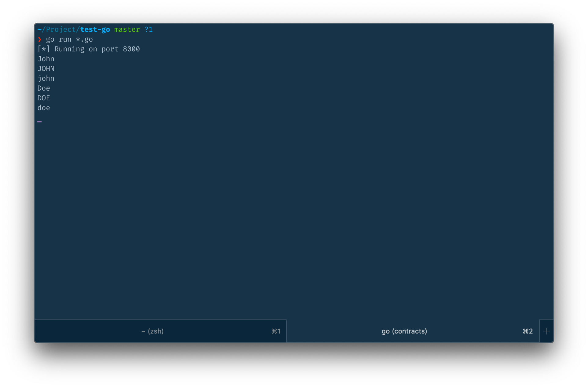This screenshot has height=388, width=588.
Task: Click the 'master' branch name
Action: [127, 29]
